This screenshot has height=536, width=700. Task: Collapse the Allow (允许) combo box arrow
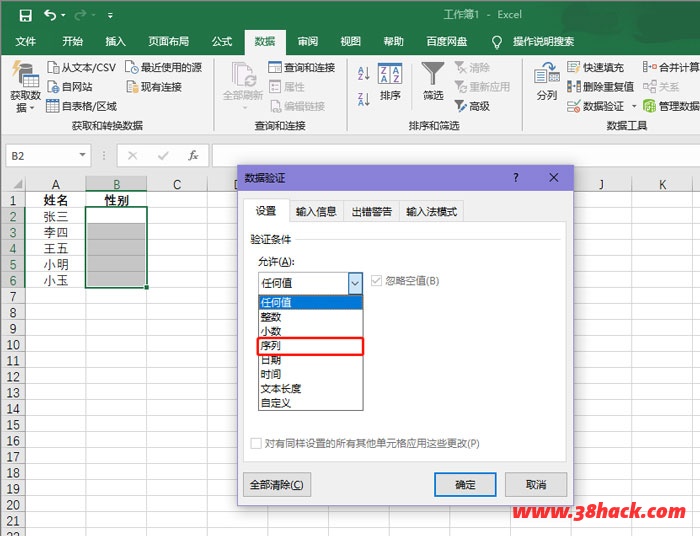tap(354, 283)
